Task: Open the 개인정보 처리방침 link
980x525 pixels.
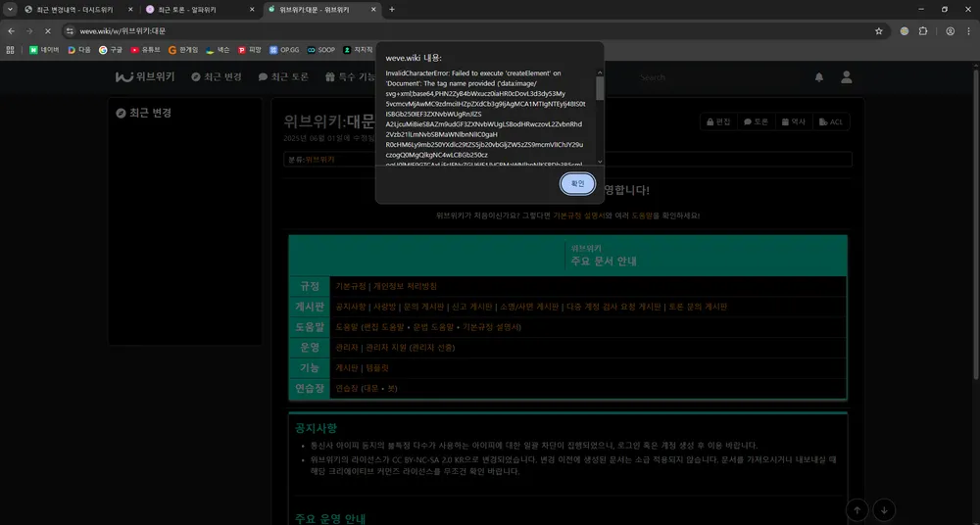Action: tap(405, 286)
